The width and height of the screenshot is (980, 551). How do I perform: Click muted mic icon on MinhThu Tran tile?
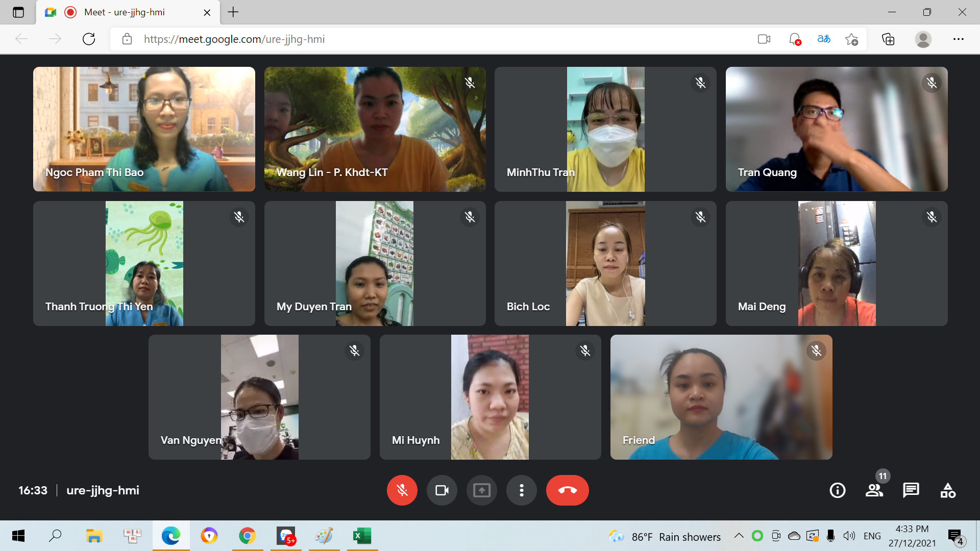[700, 83]
